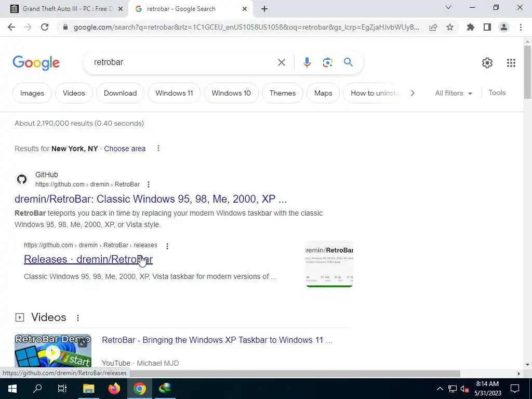
Task: Focus the Google search input field
Action: pos(183,62)
